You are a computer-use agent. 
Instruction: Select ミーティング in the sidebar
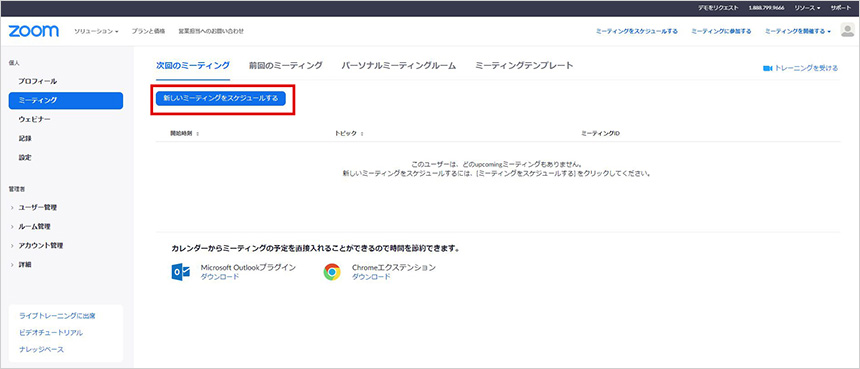(66, 100)
